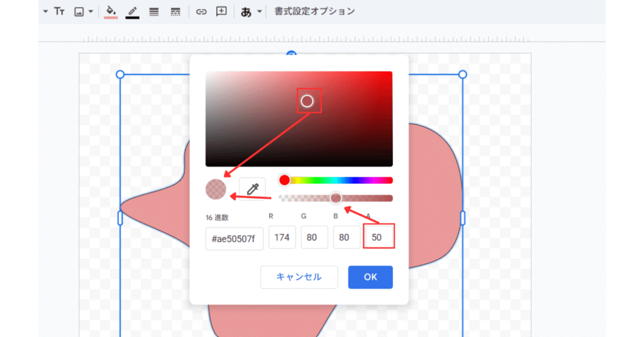Viewport: 644px width, 337px height.
Task: Open 書式設定オプション
Action: (314, 11)
